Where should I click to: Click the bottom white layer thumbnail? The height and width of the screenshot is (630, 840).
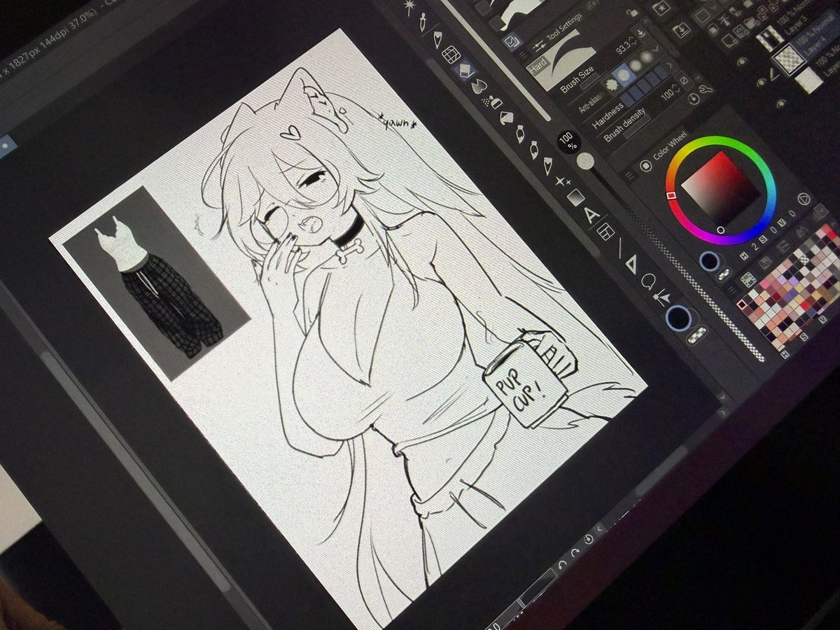tap(808, 80)
